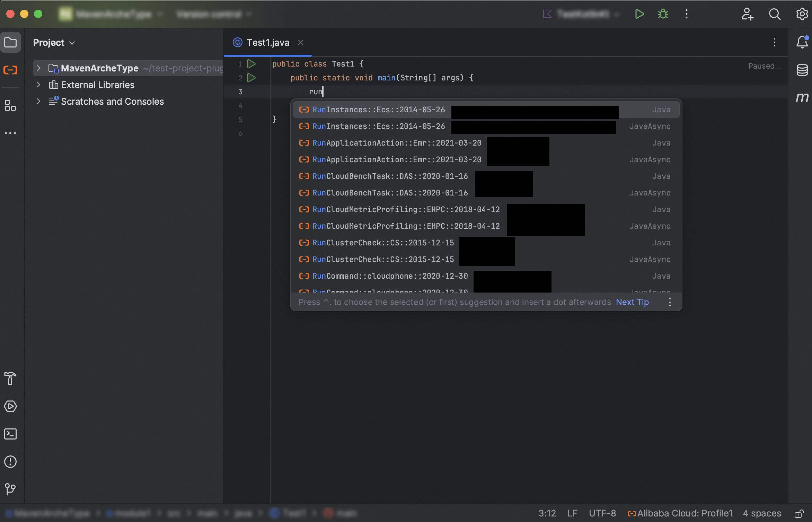This screenshot has width=812, height=522.
Task: Select RunApplicationAction::Emr JavaAsync suggestion
Action: (486, 159)
